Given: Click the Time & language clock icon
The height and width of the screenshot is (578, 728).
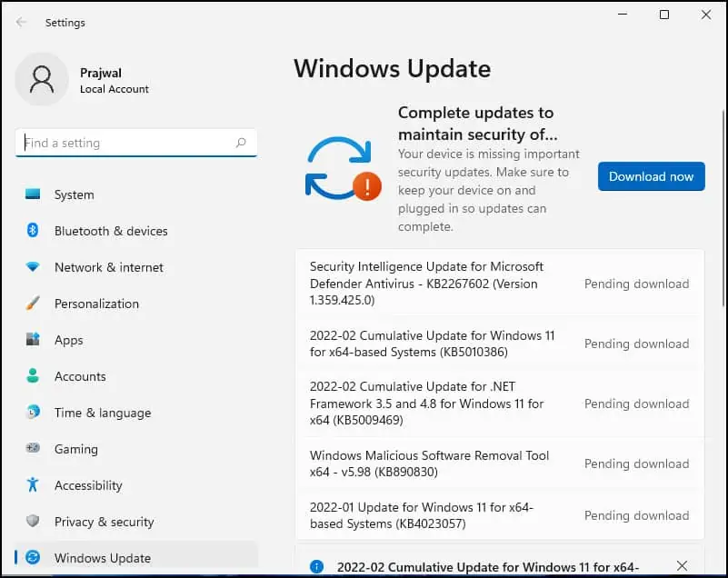Looking at the screenshot, I should [34, 413].
